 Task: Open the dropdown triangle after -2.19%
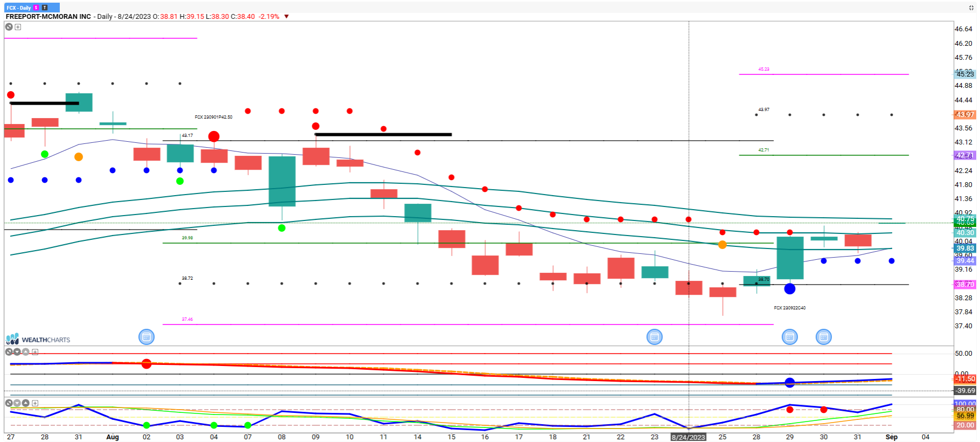point(286,17)
